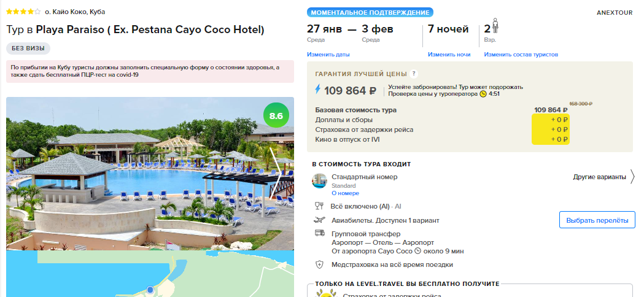Open Изменить даты date selector
The width and height of the screenshot is (644, 297).
pos(328,54)
